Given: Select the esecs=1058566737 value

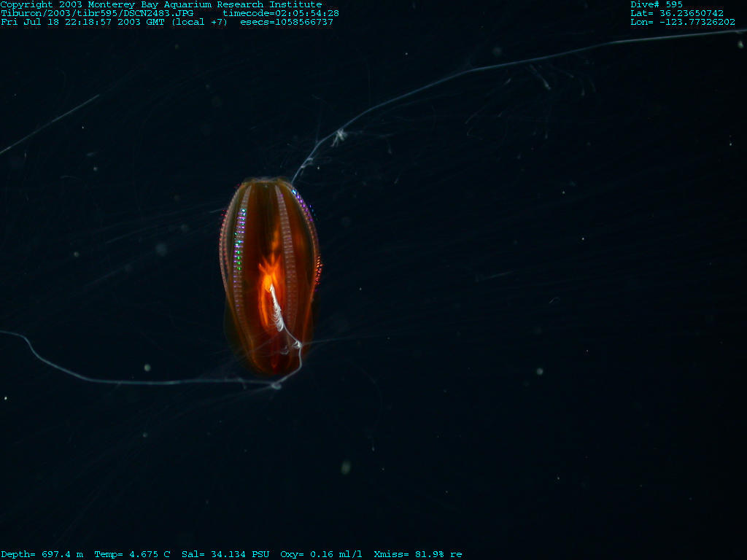Looking at the screenshot, I should coord(286,22).
